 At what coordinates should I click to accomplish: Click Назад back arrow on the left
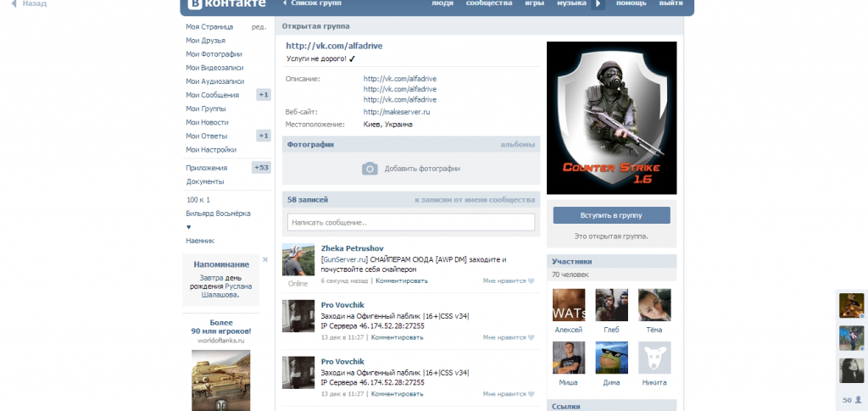point(30,4)
